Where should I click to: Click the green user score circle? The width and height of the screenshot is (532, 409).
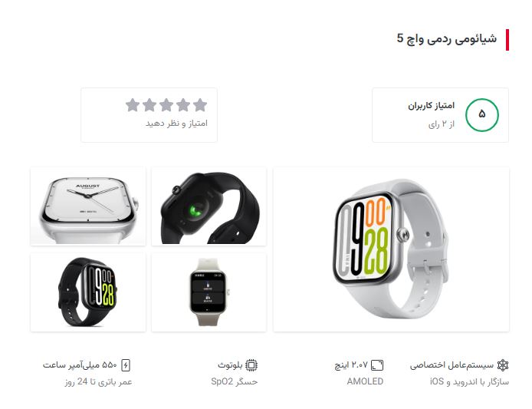click(482, 115)
